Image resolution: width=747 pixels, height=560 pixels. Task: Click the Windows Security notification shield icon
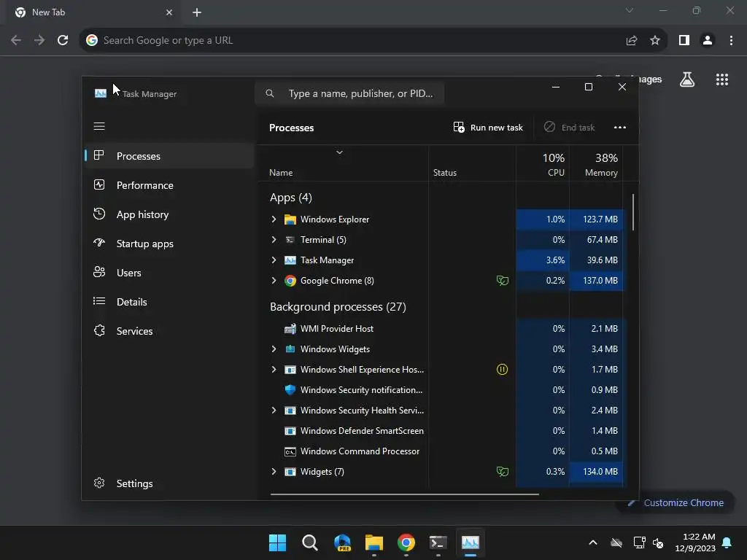[x=290, y=389]
